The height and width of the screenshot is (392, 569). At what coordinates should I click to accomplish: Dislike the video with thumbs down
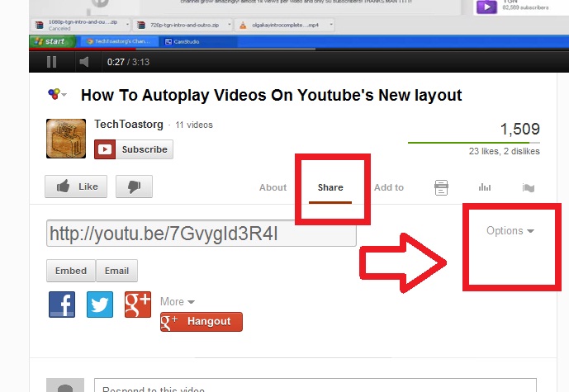[x=134, y=187]
